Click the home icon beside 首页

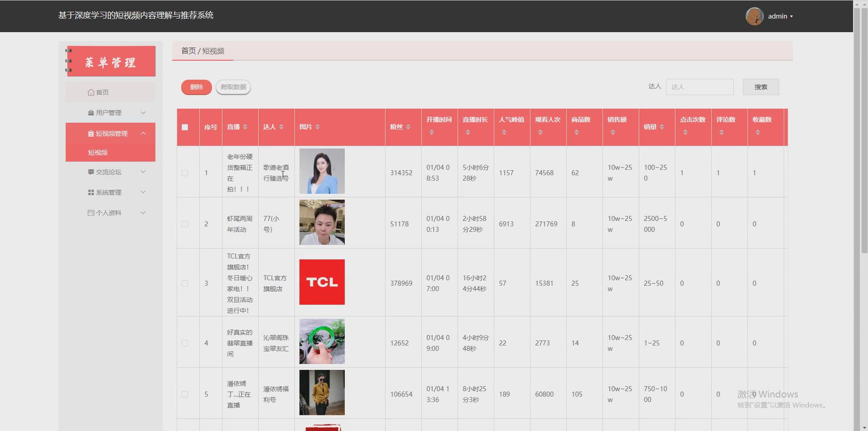[x=91, y=92]
